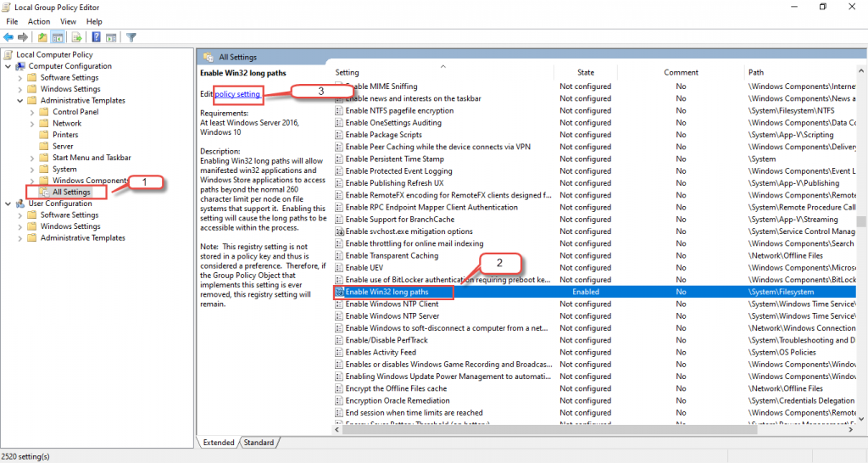The width and height of the screenshot is (868, 463).
Task: Collapse the Administrative Templates node under Computer Configuration
Action: tap(20, 101)
